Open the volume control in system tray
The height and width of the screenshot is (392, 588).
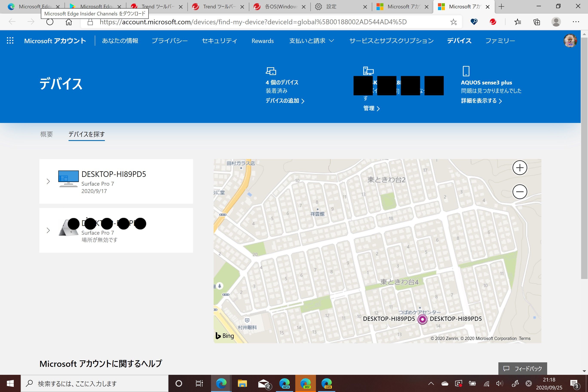tap(499, 383)
